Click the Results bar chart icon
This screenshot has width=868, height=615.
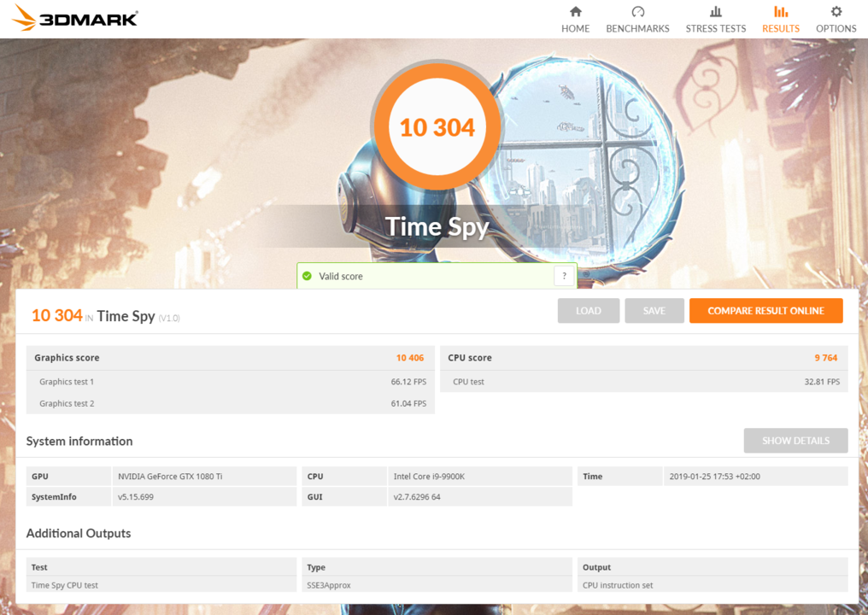pos(781,12)
